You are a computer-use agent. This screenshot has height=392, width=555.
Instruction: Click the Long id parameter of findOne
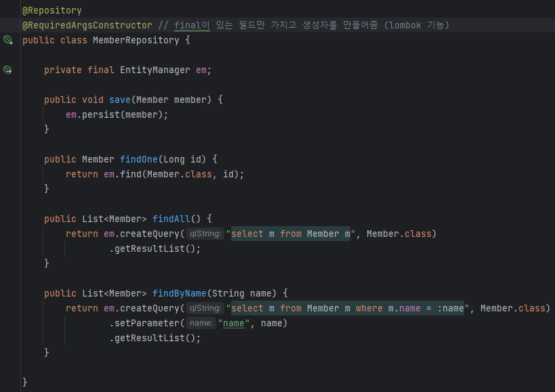tap(182, 159)
